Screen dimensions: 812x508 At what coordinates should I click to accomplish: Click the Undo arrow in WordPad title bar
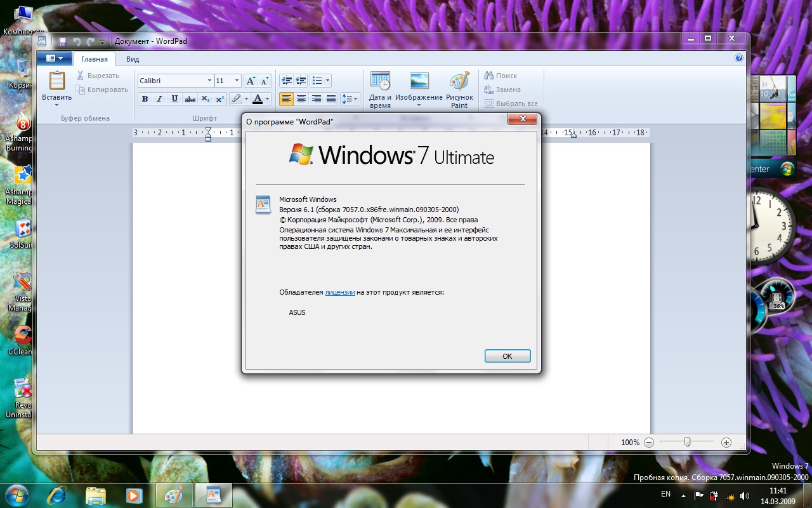pyautogui.click(x=77, y=41)
